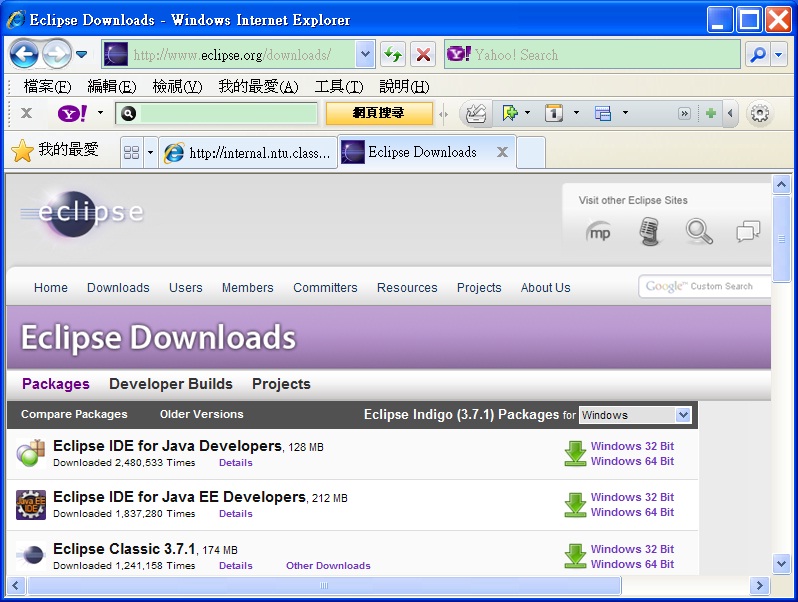
Task: Open the About Us navigation link
Action: click(545, 288)
